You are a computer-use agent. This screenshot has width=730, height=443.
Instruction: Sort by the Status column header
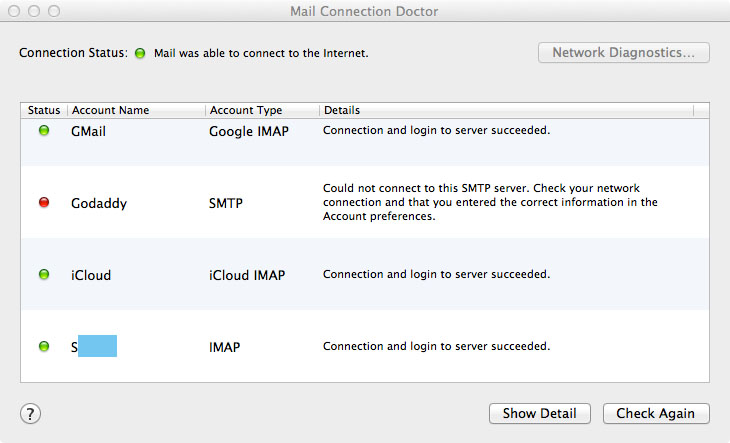pos(44,110)
